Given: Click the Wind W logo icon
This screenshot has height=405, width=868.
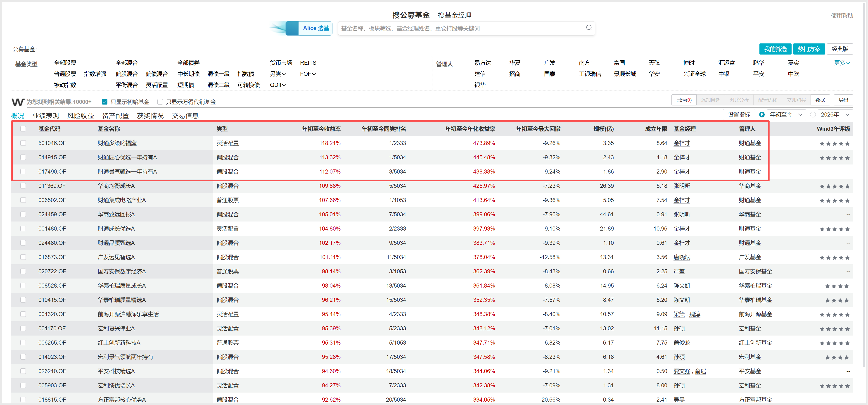Looking at the screenshot, I should pos(18,102).
